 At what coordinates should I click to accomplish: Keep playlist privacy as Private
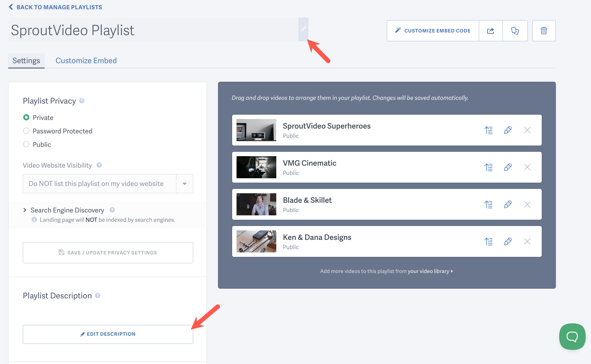(x=27, y=117)
